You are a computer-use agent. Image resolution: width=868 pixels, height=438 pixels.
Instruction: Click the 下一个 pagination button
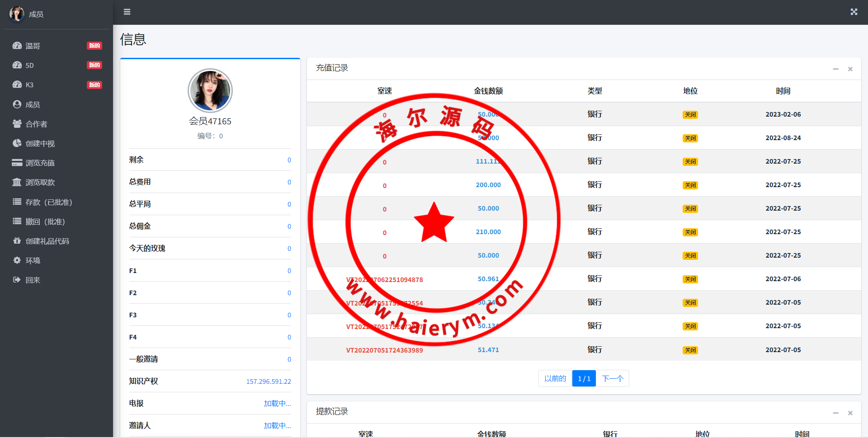(613, 378)
